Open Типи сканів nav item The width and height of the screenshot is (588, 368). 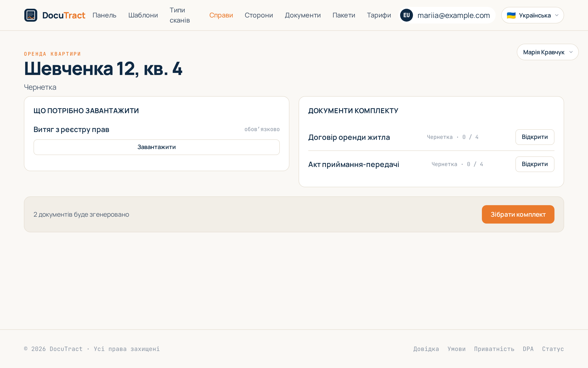pyautogui.click(x=180, y=15)
